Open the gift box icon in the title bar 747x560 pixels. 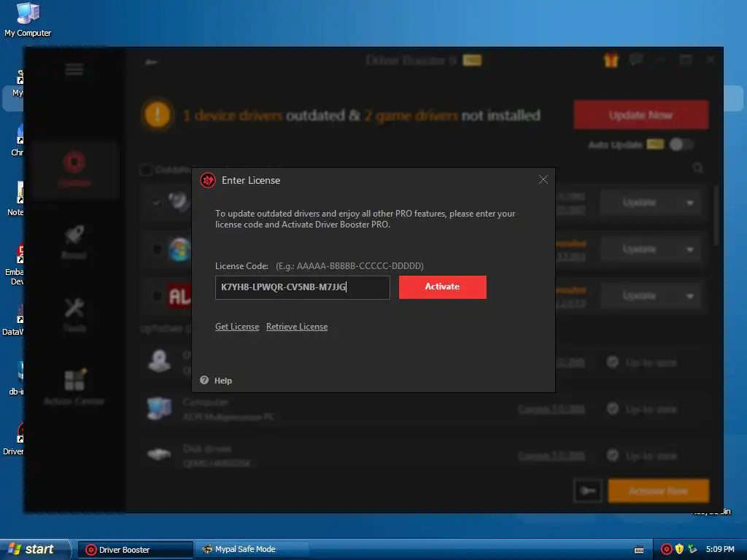pos(611,60)
